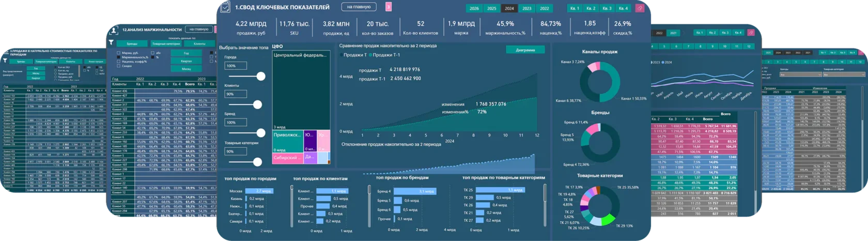The height and width of the screenshot is (241, 868).
Task: Click the person icon in the margin analysis window
Action: click(115, 31)
